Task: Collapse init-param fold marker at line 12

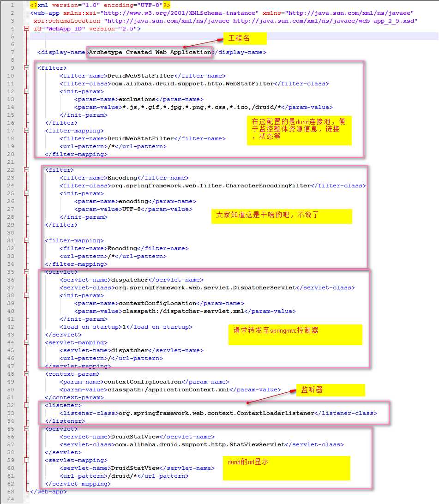Action: point(26,91)
